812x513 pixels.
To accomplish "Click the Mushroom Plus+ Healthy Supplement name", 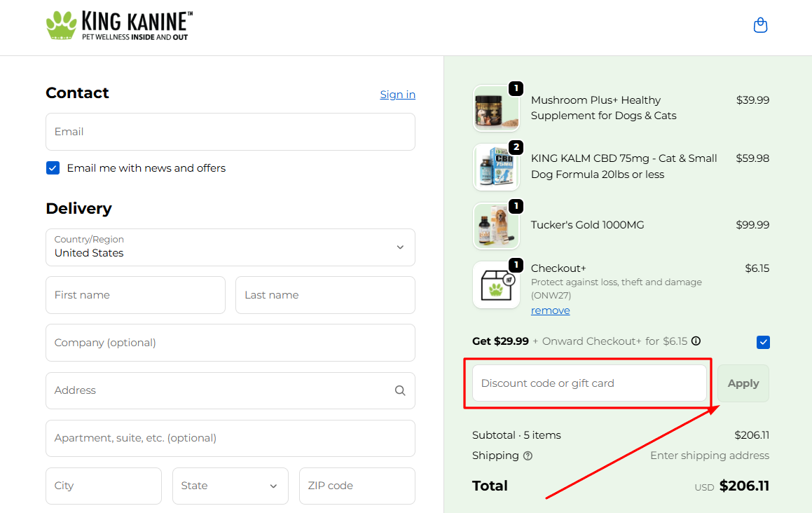I will coord(603,108).
